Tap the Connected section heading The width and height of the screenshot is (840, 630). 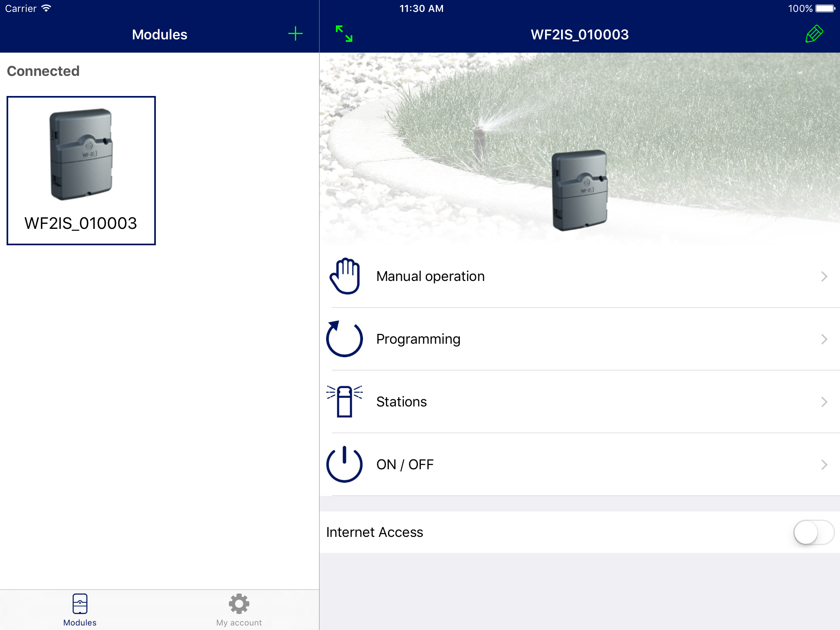point(43,71)
